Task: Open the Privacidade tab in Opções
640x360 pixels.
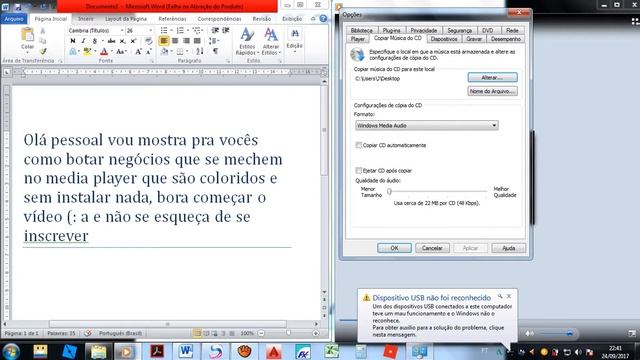Action: point(424,30)
